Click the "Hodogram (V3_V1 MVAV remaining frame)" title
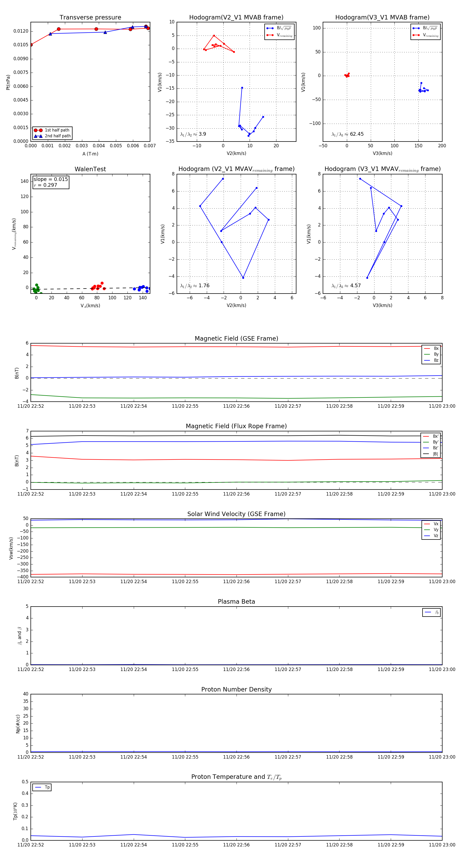This screenshot has width=473, height=868. (x=382, y=169)
